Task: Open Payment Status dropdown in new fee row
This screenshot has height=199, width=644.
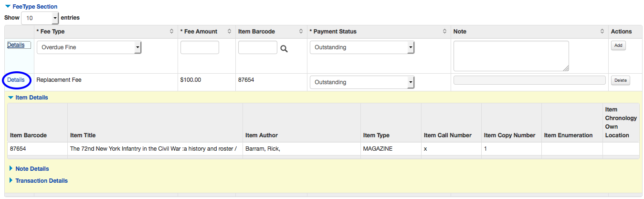Action: coord(362,47)
